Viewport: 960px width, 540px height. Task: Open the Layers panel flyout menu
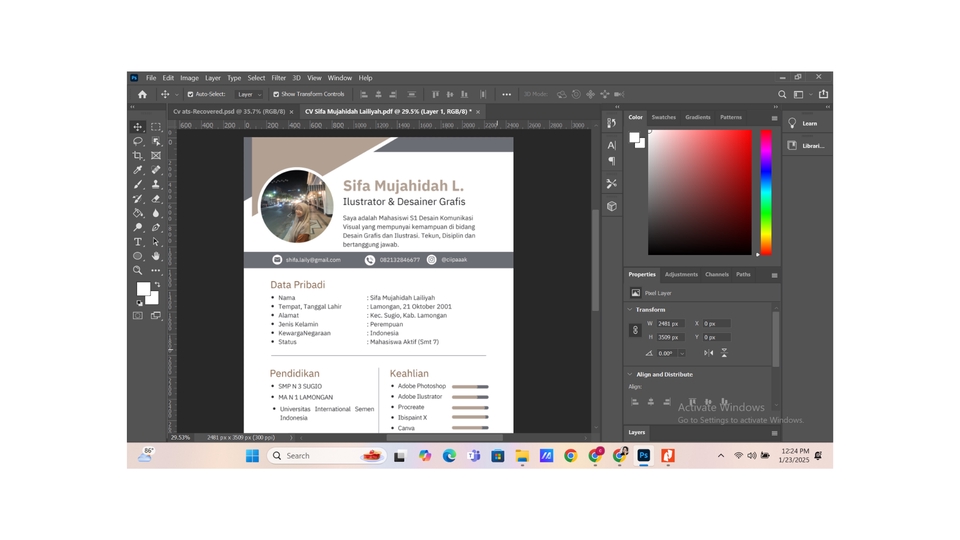click(774, 433)
